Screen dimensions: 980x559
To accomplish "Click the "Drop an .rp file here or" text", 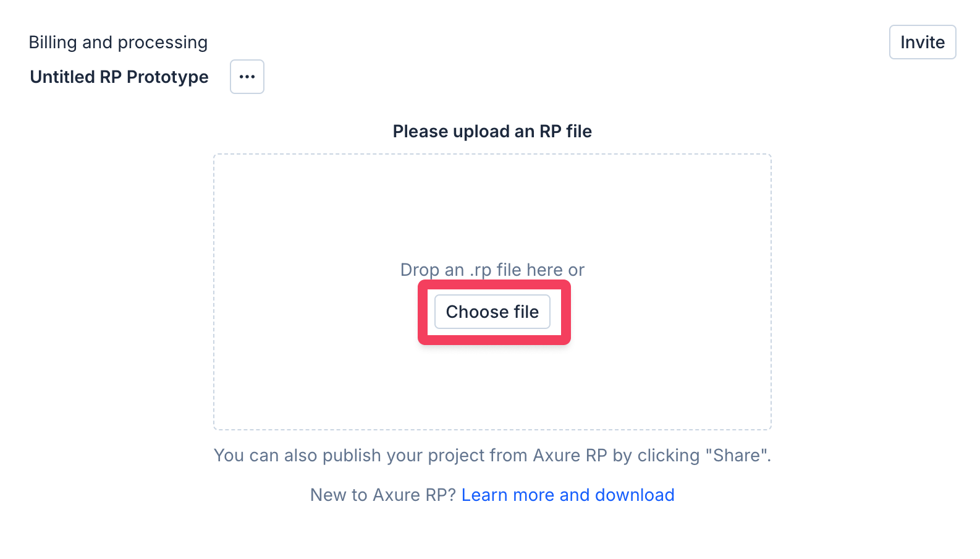I will click(492, 270).
